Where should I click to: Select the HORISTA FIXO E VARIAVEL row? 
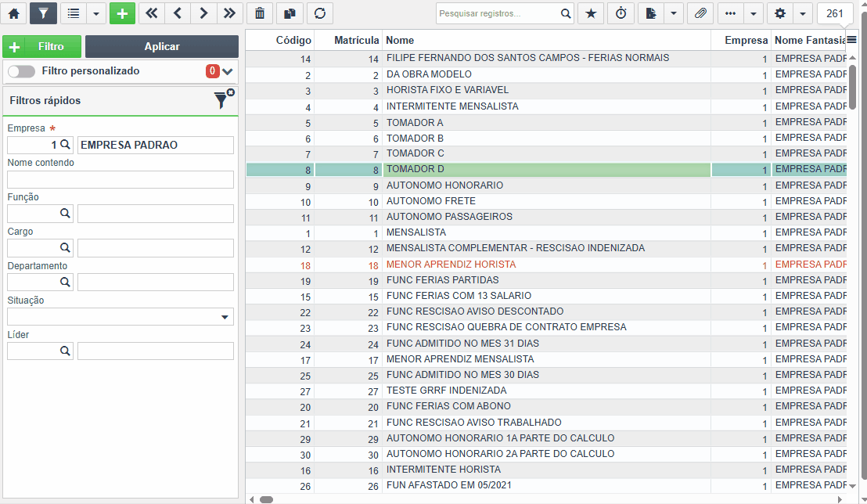546,90
